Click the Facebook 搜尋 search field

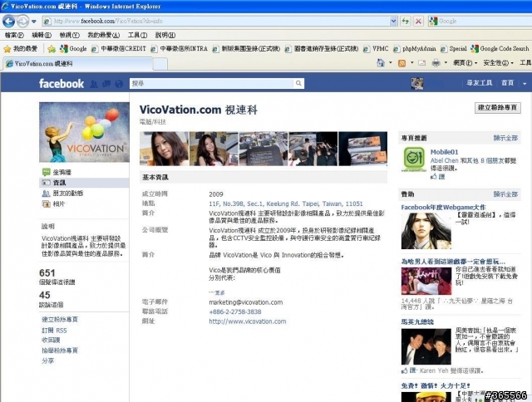pyautogui.click(x=211, y=83)
